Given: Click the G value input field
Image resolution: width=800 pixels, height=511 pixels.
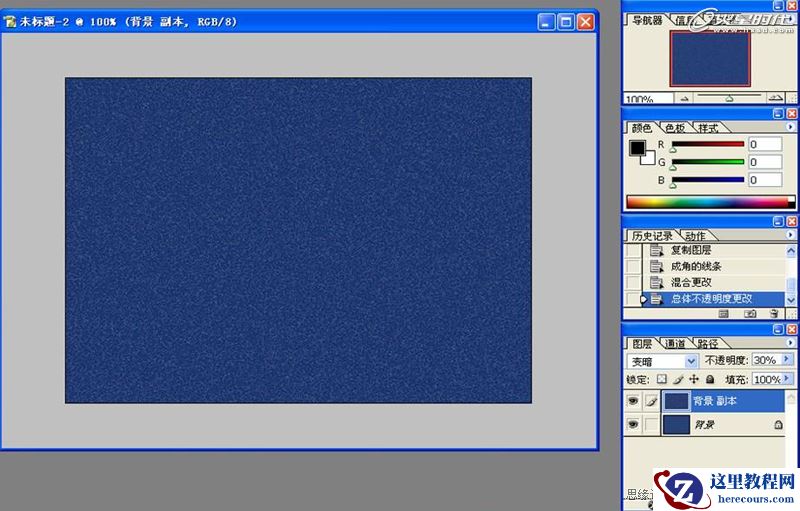Looking at the screenshot, I should click(x=765, y=162).
